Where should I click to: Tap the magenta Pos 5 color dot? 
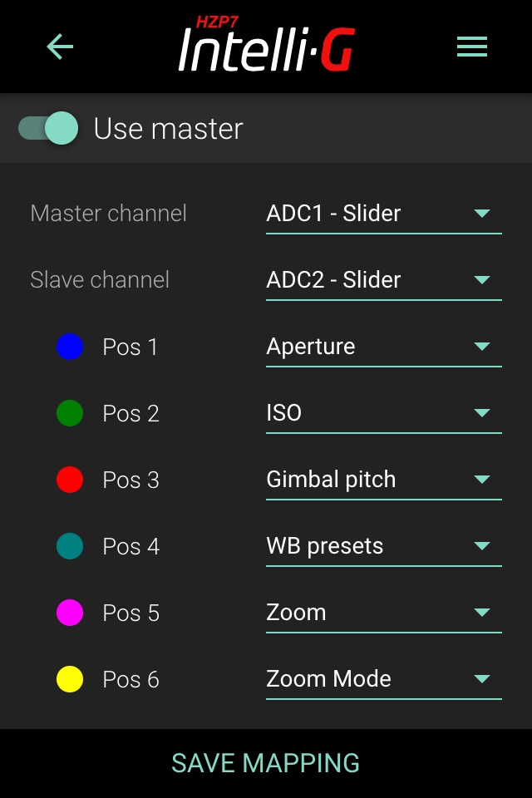(x=70, y=613)
